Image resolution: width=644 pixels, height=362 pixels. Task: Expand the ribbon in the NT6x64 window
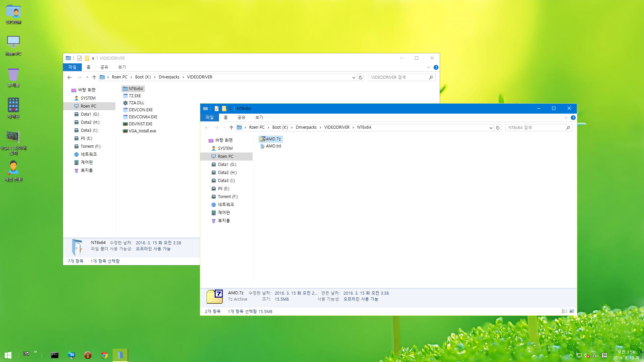[566, 118]
